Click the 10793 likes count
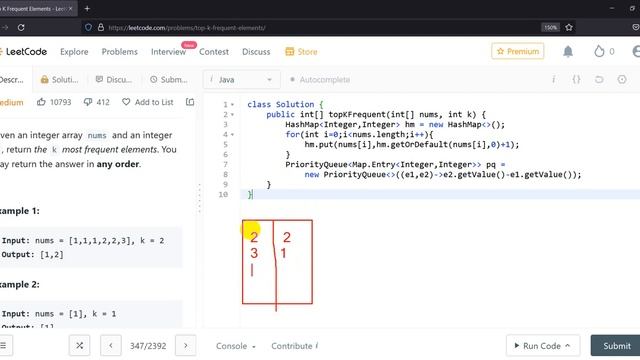 pos(60,102)
